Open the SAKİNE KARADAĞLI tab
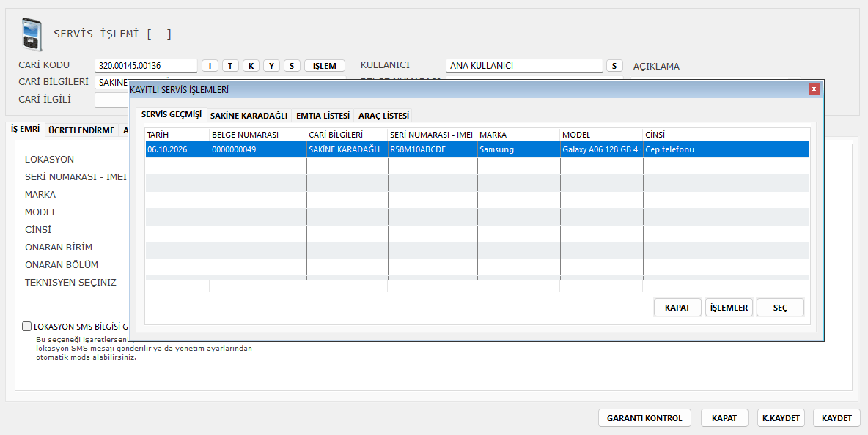This screenshot has width=868, height=435. [249, 116]
